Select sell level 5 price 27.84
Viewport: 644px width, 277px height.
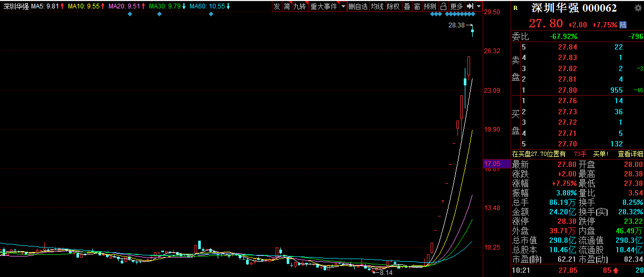(x=568, y=47)
